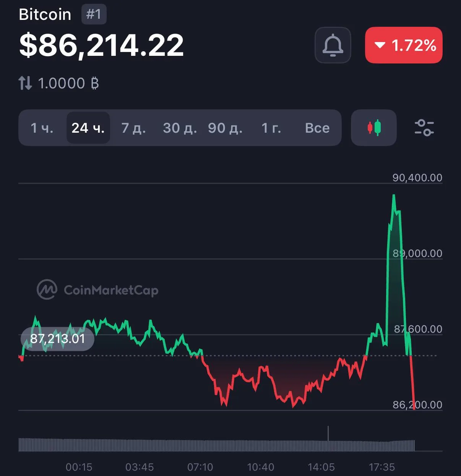Open chart settings sliders icon
This screenshot has width=461, height=476.
click(x=424, y=128)
